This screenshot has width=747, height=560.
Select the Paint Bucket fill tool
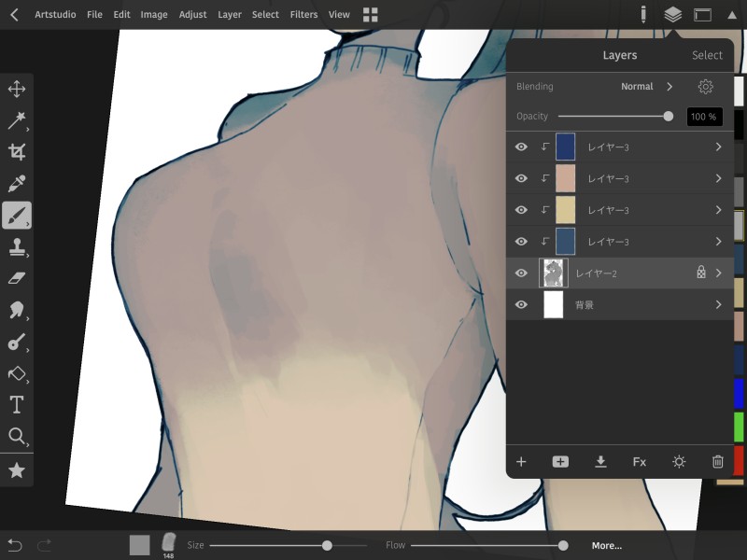click(x=17, y=373)
